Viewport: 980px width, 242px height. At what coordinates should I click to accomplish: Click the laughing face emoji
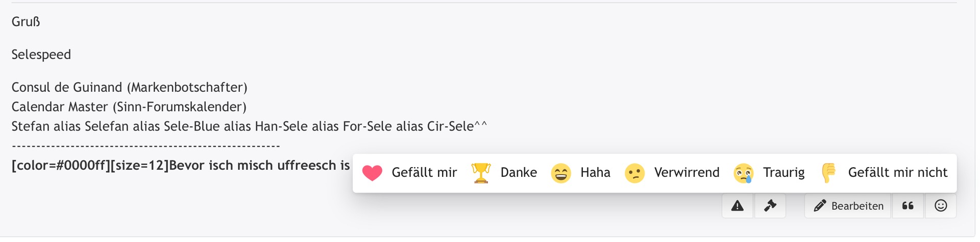click(560, 173)
